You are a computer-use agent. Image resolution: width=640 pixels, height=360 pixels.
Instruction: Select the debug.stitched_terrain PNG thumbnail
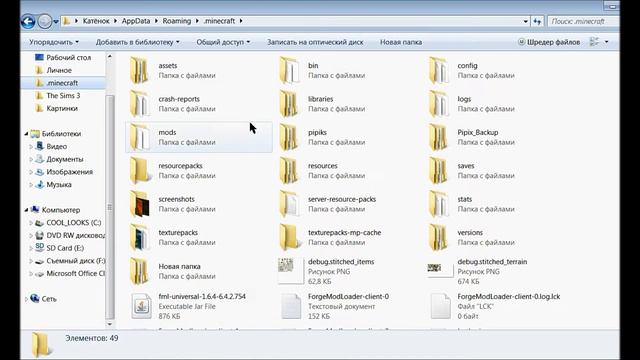(x=440, y=270)
